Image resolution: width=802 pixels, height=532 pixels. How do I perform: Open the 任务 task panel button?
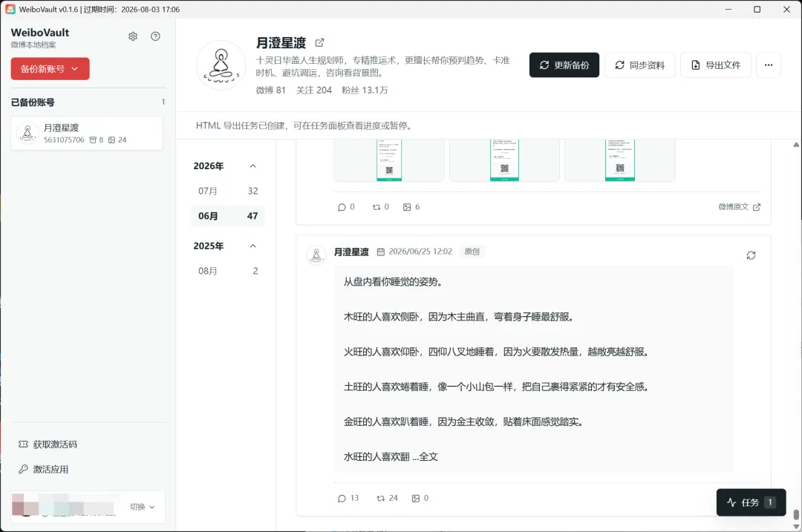click(x=751, y=502)
